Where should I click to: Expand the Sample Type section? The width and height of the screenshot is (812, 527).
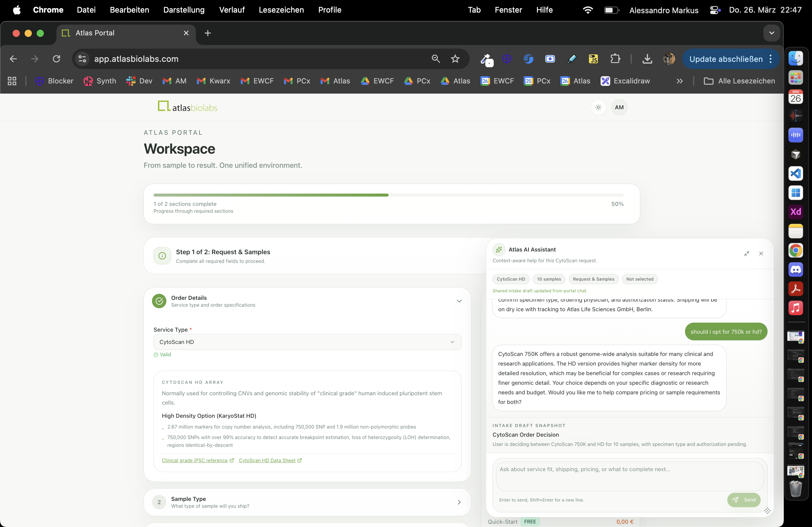[459, 502]
